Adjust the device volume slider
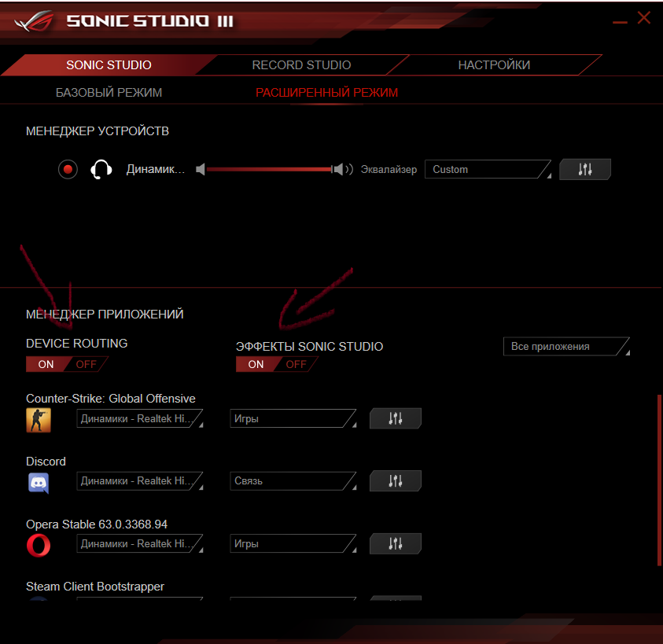 click(x=269, y=170)
